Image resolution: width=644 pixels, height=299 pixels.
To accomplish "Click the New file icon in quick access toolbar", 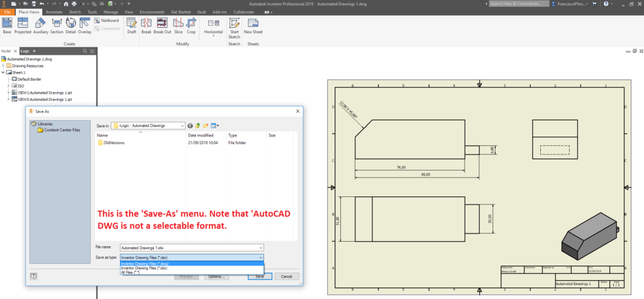I will click(x=14, y=3).
